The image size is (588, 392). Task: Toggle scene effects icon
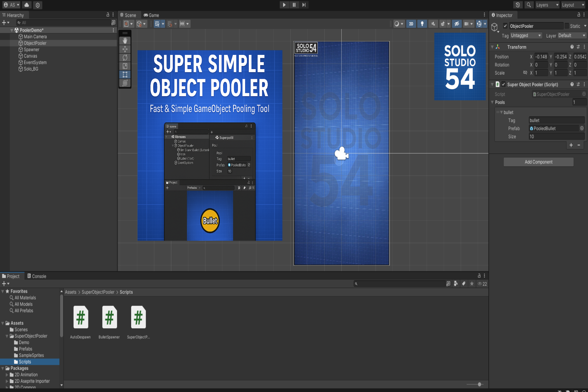(x=443, y=24)
